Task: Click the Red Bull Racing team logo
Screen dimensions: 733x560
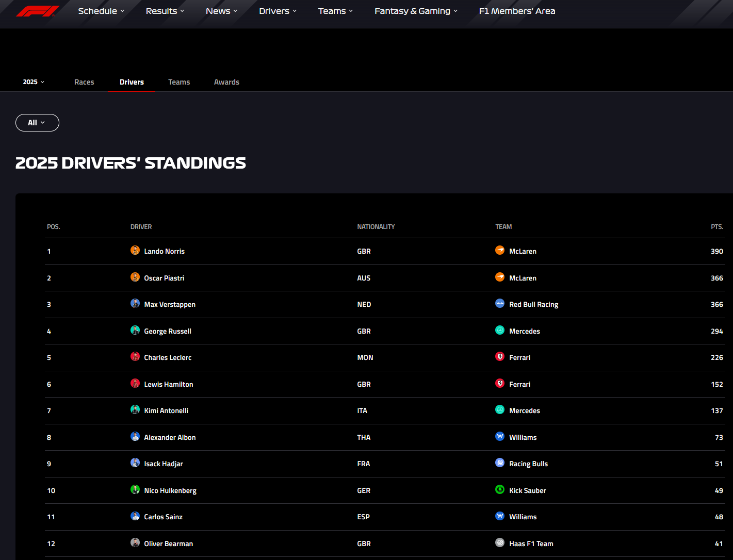Action: pyautogui.click(x=500, y=304)
